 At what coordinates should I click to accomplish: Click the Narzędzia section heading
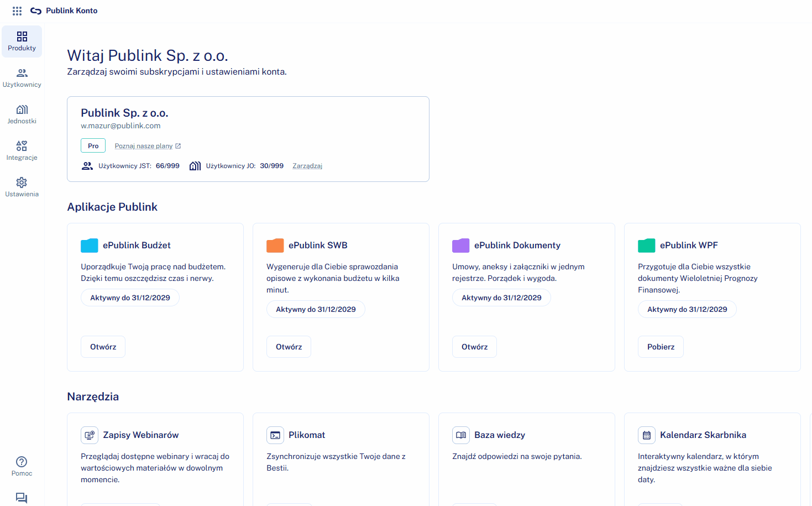coord(93,397)
